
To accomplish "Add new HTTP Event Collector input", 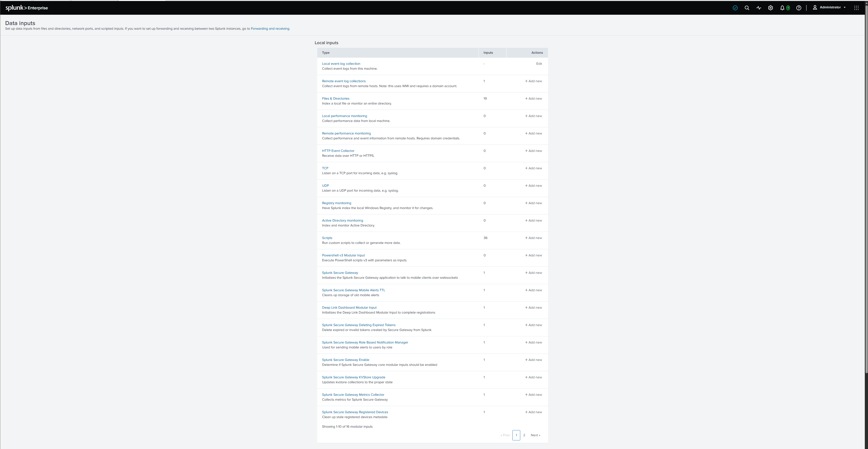I will pos(534,151).
